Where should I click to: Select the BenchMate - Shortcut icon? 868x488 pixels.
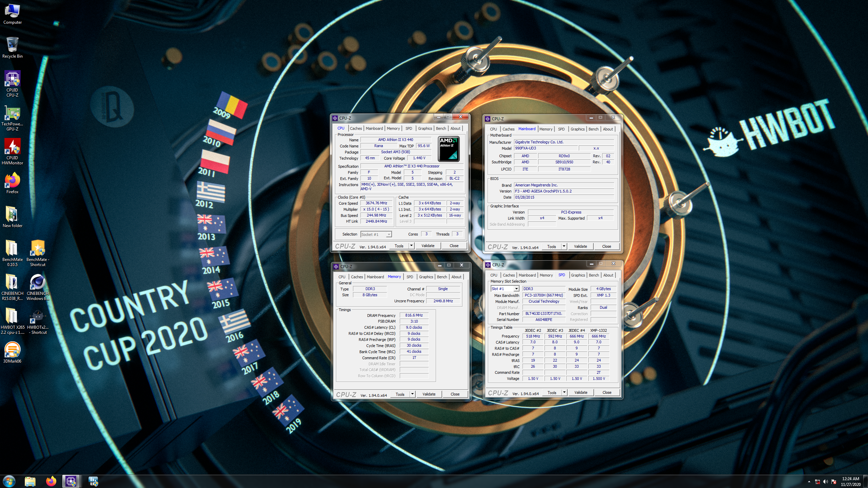(38, 253)
